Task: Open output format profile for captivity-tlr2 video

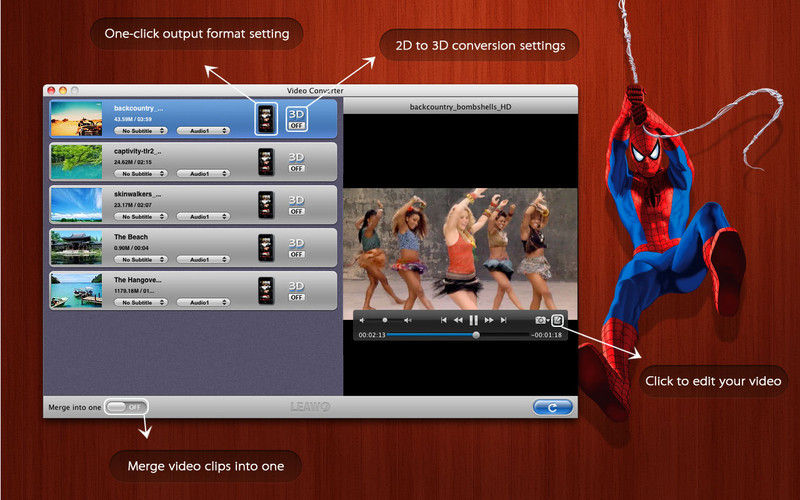Action: click(x=266, y=162)
